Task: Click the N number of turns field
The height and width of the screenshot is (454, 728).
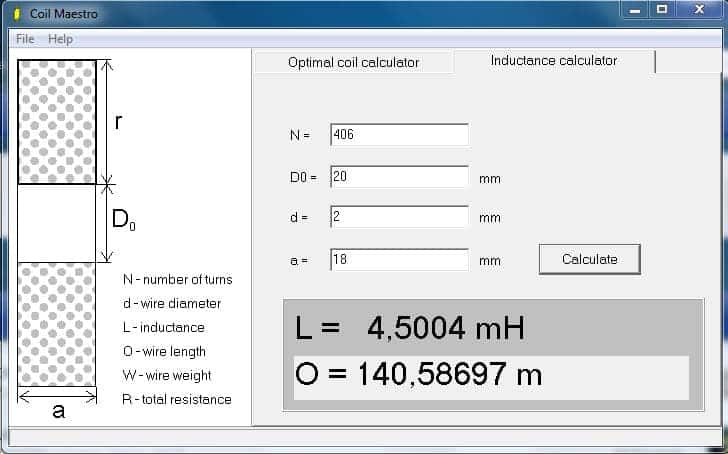Action: point(399,135)
